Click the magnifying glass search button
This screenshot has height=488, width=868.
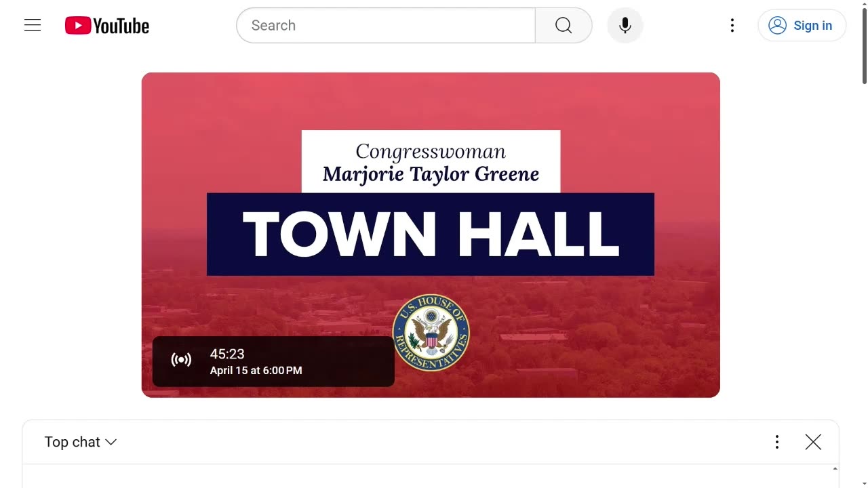tap(564, 26)
